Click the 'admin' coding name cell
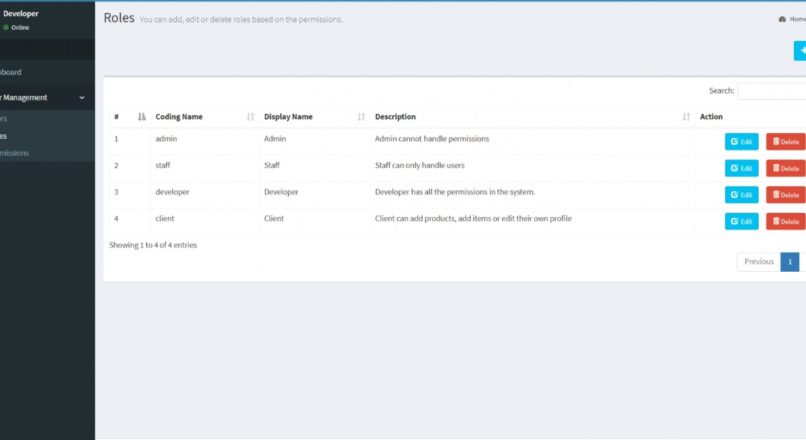806x440 pixels. pos(166,139)
